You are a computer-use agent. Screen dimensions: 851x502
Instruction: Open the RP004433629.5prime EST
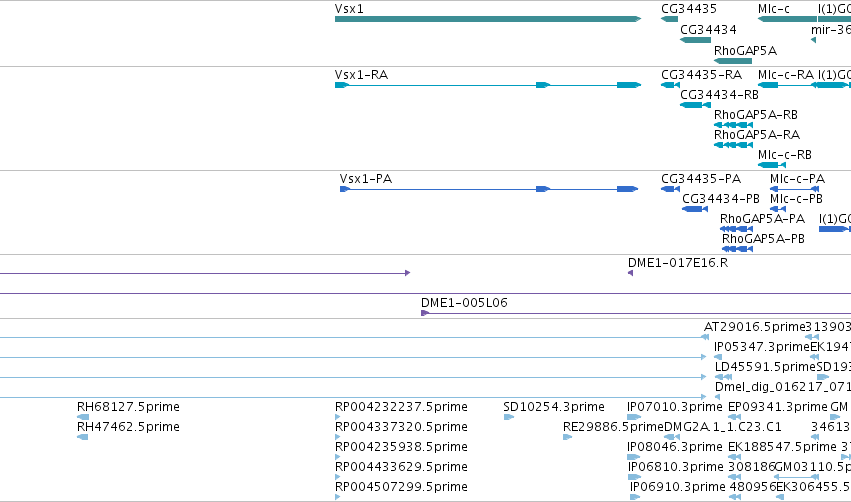tap(338, 477)
